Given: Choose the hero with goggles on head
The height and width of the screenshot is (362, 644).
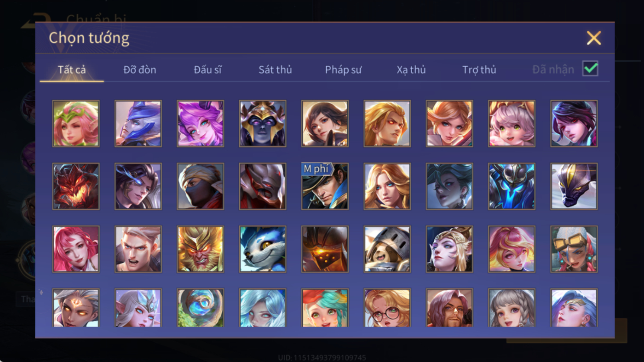Looking at the screenshot, I should pyautogui.click(x=574, y=249).
